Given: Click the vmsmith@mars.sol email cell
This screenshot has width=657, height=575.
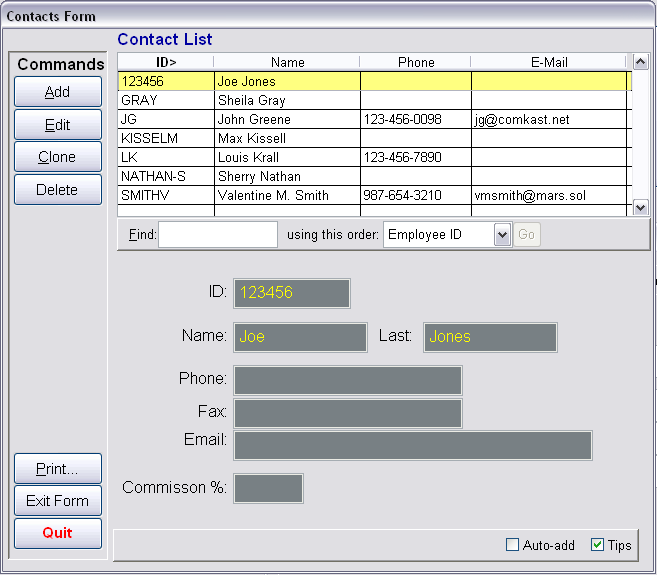Looking at the screenshot, I should [549, 195].
